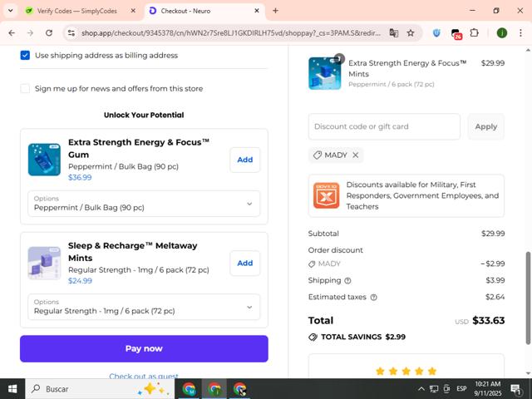Close the Verify Codes tab

[133, 11]
